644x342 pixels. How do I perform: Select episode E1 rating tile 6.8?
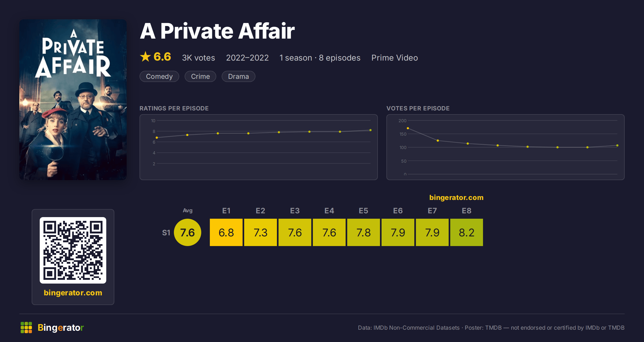tap(226, 232)
